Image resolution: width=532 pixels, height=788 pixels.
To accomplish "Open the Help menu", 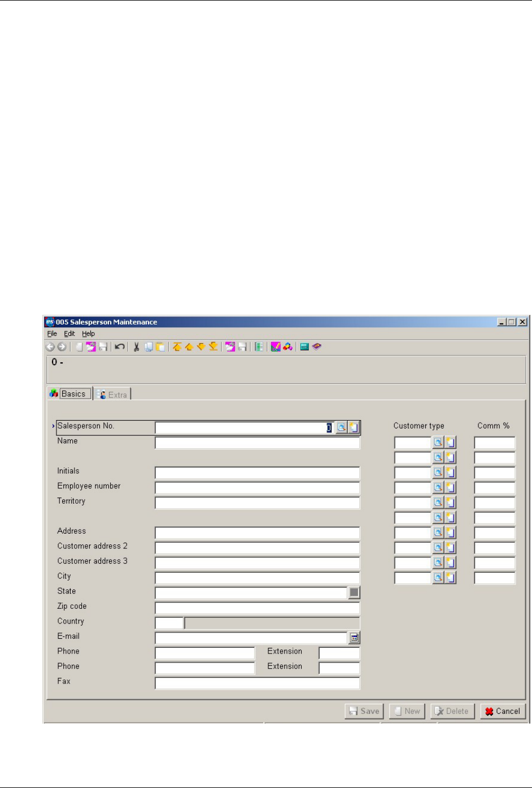I will point(89,334).
